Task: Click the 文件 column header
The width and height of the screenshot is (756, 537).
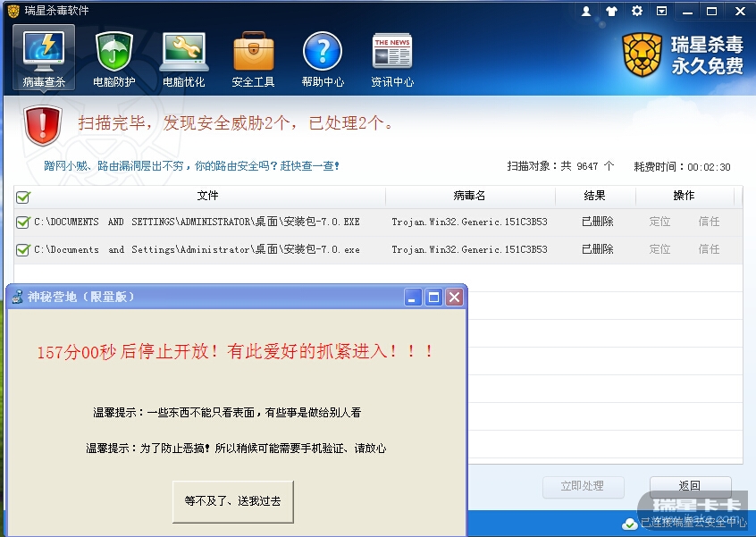Action: (208, 196)
